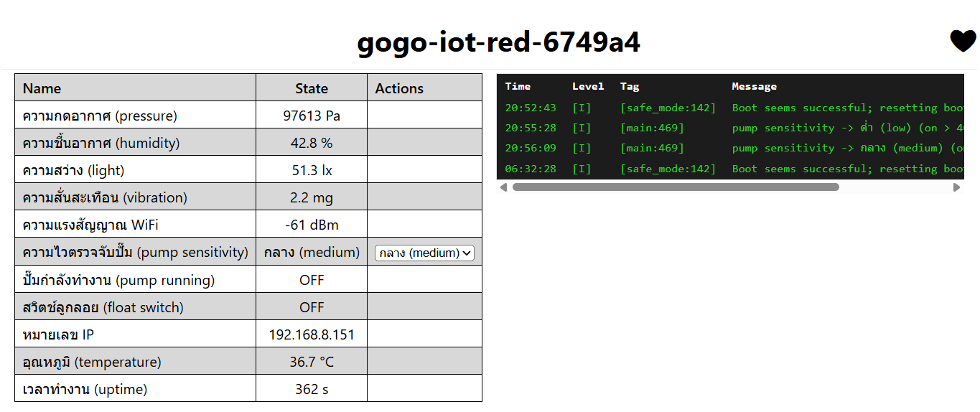
Task: Click the log scrollbar right arrow
Action: 956,187
